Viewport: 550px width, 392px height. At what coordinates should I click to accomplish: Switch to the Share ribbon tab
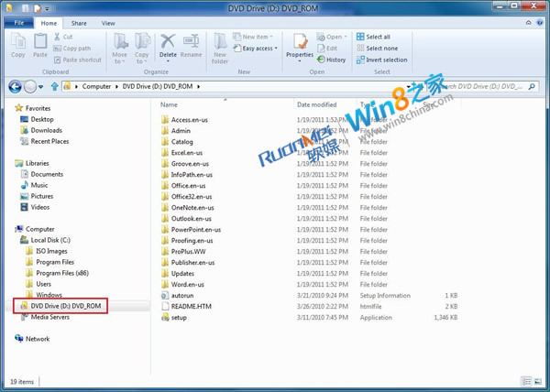click(79, 23)
